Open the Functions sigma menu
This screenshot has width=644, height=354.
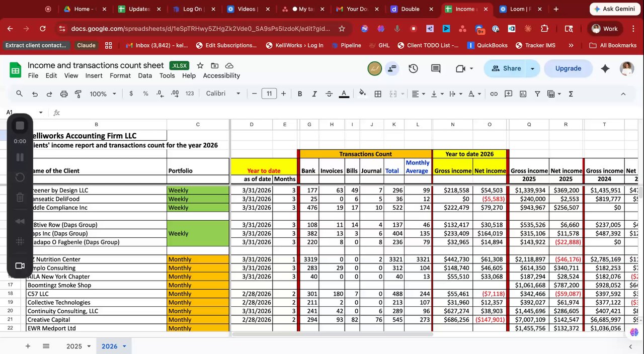coord(571,94)
